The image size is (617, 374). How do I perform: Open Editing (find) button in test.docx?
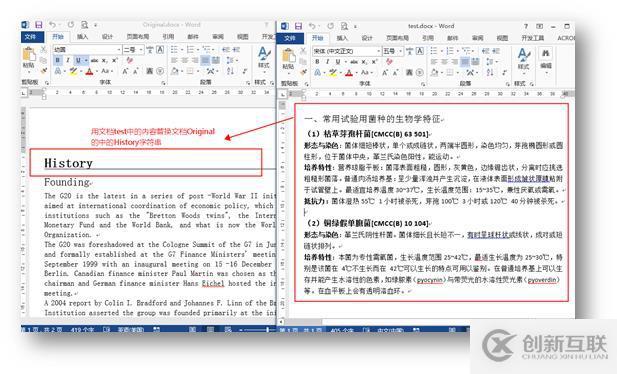(546, 59)
